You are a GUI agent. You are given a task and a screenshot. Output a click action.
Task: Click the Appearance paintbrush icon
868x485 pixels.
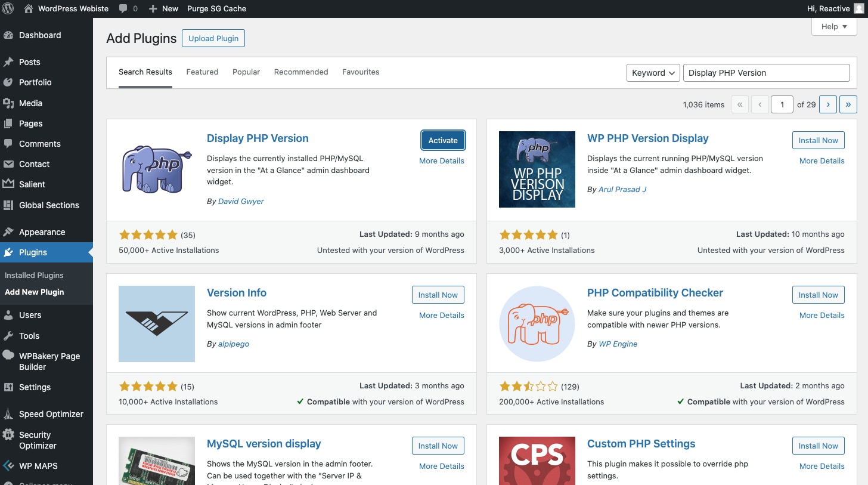pyautogui.click(x=8, y=232)
